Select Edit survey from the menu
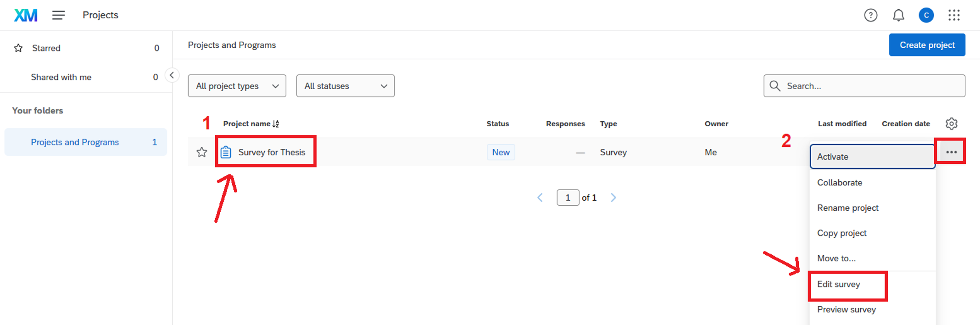The width and height of the screenshot is (980, 325). coord(838,284)
